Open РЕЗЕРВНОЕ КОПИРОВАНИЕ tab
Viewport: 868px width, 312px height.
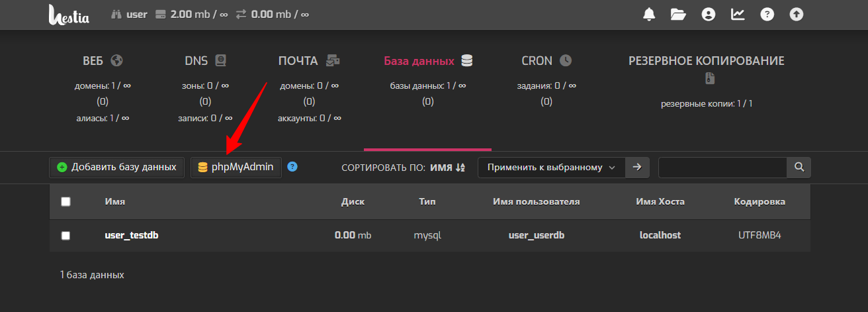point(706,61)
